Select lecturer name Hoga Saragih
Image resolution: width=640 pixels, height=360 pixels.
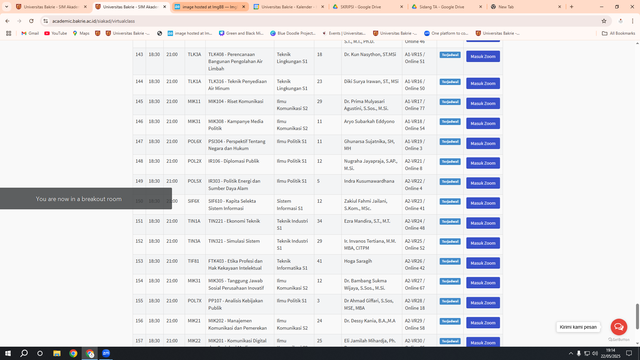pos(358,261)
